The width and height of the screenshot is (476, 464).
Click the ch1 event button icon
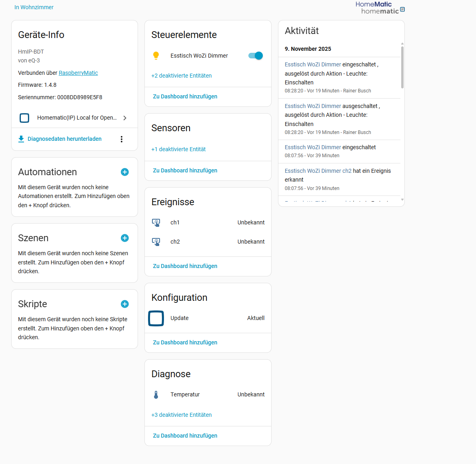156,222
